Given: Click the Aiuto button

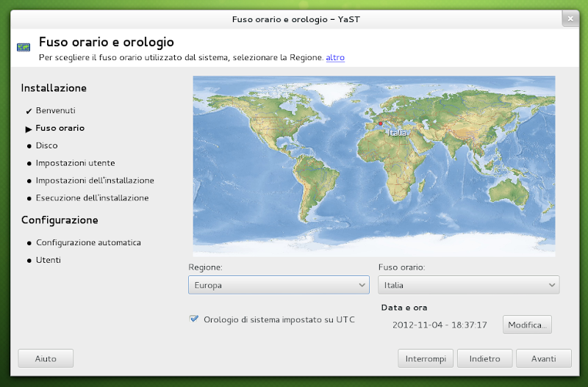Looking at the screenshot, I should [x=46, y=358].
